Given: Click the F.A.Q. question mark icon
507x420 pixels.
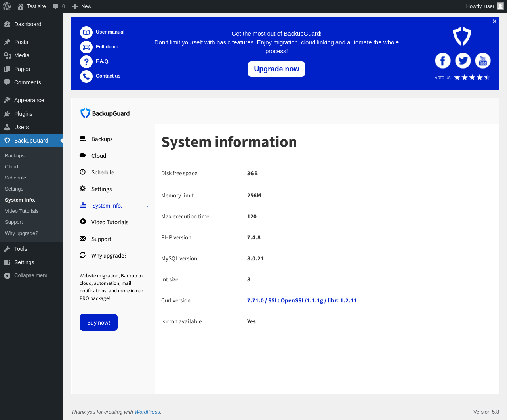Looking at the screenshot, I should click(x=86, y=62).
